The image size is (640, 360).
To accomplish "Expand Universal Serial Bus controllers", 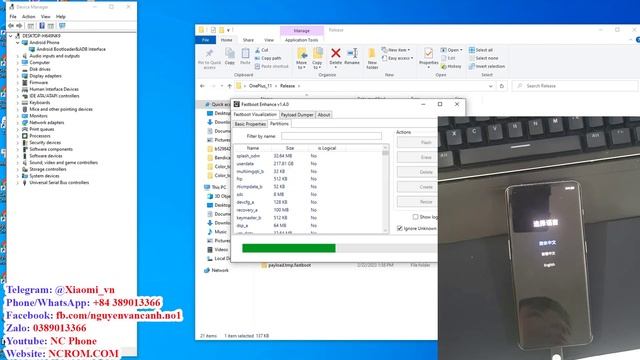I will pyautogui.click(x=18, y=182).
